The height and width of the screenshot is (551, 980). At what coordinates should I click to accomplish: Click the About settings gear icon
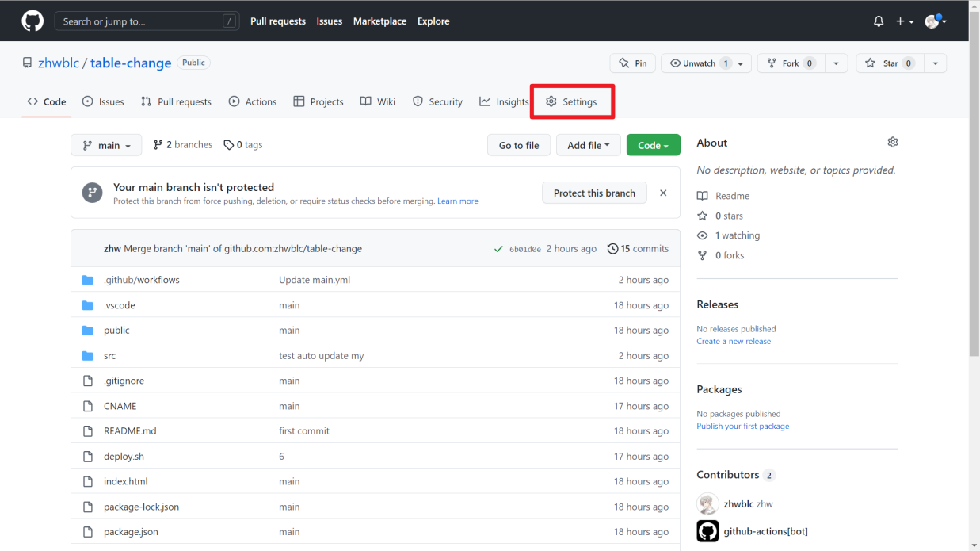tap(893, 143)
